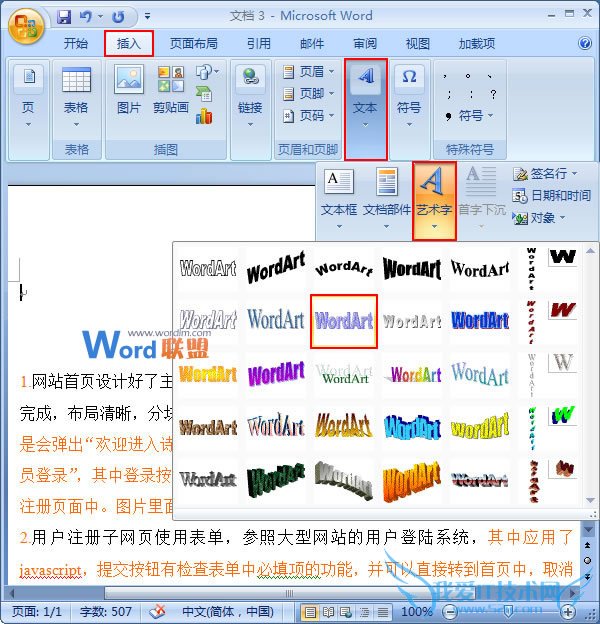Open the 页面布局 tab
Viewport: 600px width, 624px height.
194,43
